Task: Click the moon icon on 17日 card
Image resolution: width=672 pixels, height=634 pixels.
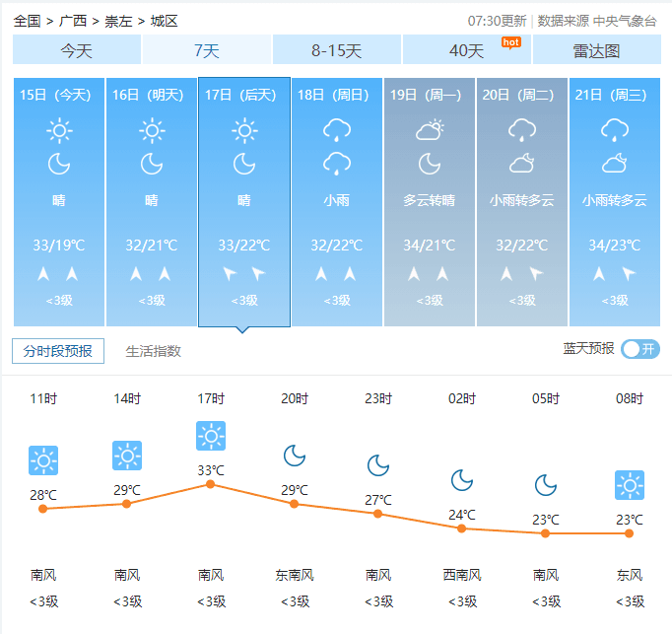Action: (244, 164)
